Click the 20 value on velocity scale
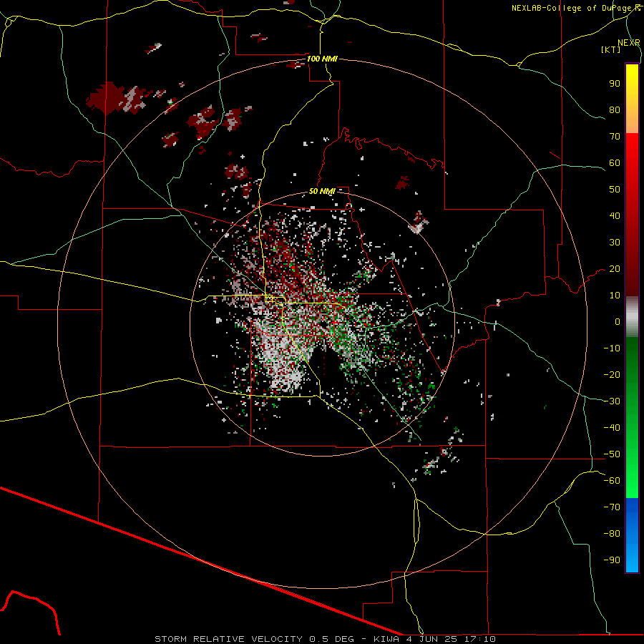This screenshot has height=644, width=644. [x=615, y=268]
